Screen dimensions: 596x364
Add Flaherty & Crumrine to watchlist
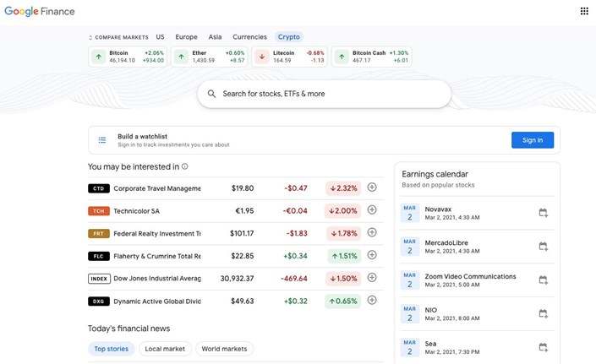click(372, 255)
